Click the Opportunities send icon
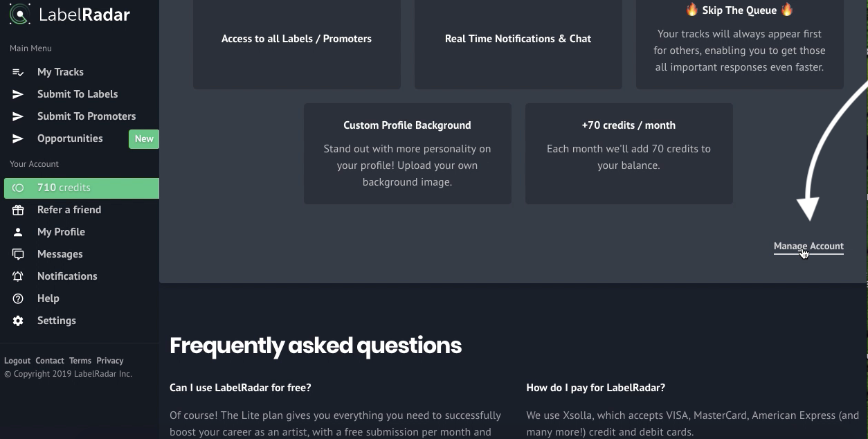 (x=18, y=138)
